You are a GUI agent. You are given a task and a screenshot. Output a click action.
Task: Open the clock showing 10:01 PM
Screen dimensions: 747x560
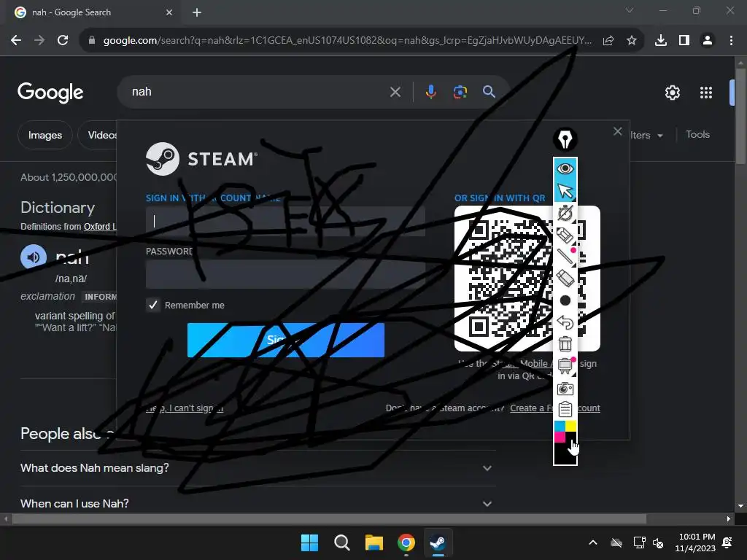pos(695,542)
